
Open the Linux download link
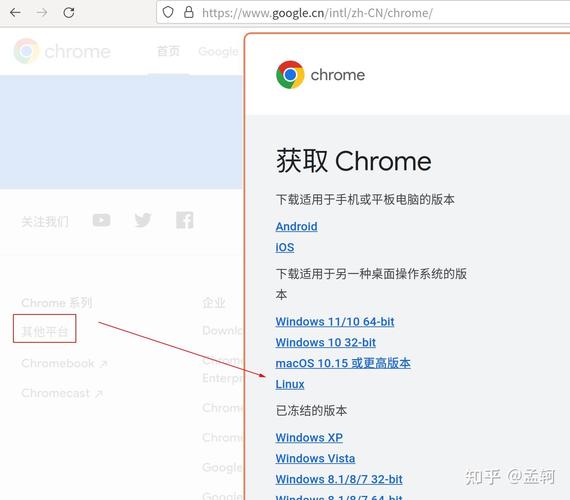290,384
